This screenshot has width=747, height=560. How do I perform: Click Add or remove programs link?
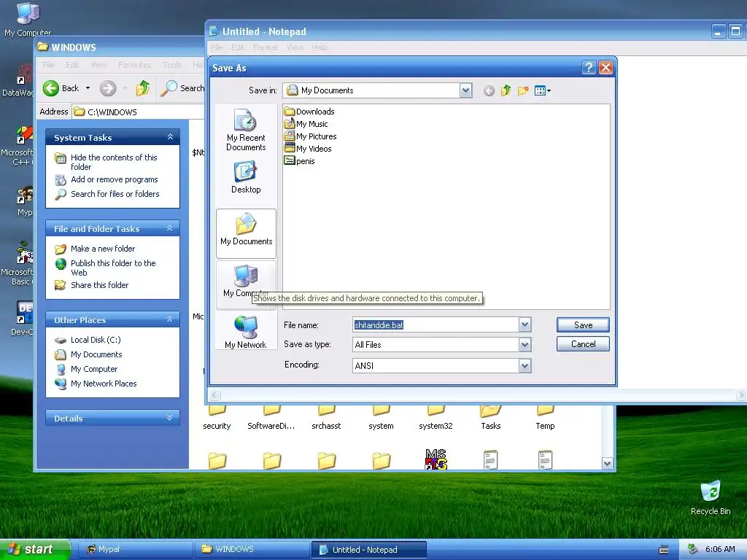tap(114, 179)
